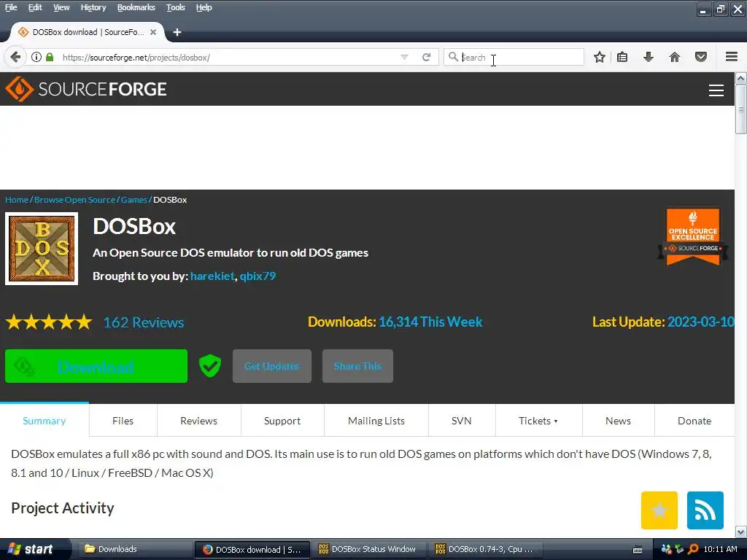Screen dimensions: 747x560
Task: Click the Open Source Excellence badge
Action: (x=693, y=237)
